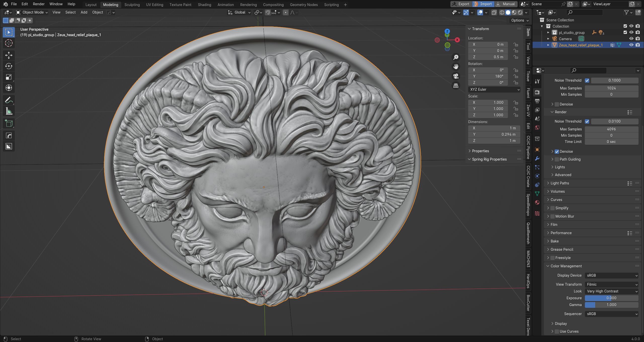This screenshot has width=644, height=342.
Task: Toggle camera view viewport icon
Action: [456, 76]
